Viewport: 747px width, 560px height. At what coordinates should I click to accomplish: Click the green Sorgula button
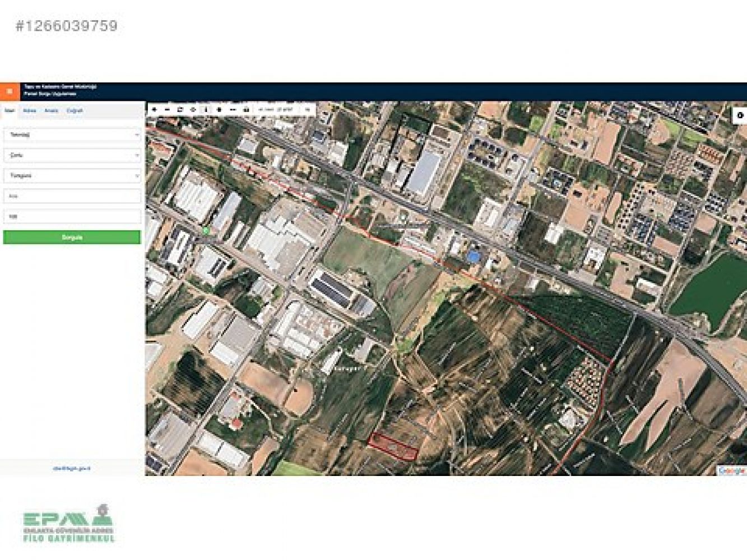point(72,237)
